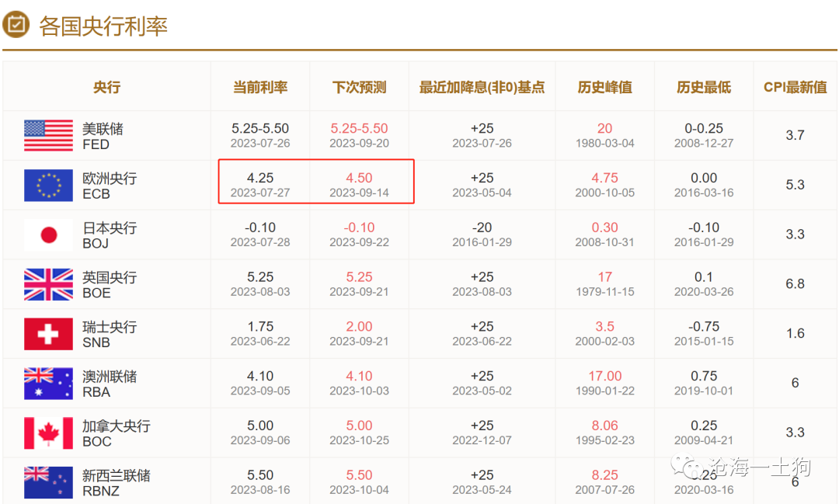Select the 瑞士央行 SNB bank name
The image size is (839, 504).
pos(110,335)
